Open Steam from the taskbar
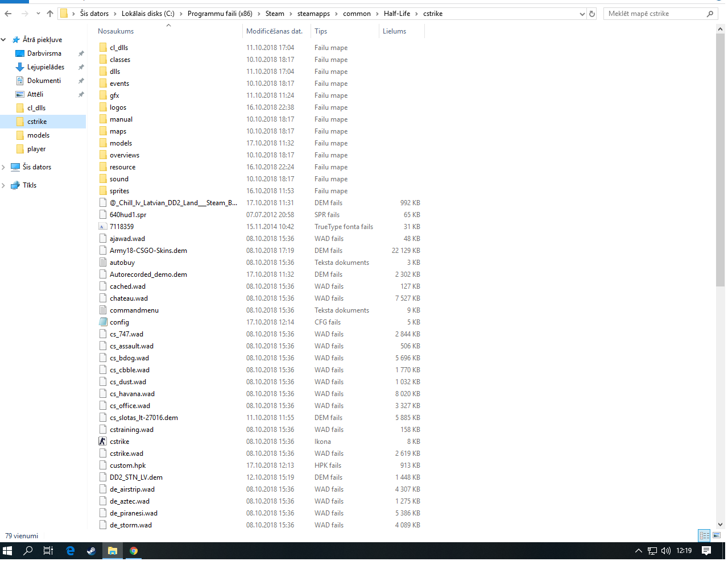Image resolution: width=728 pixels, height=582 pixels. click(x=91, y=551)
